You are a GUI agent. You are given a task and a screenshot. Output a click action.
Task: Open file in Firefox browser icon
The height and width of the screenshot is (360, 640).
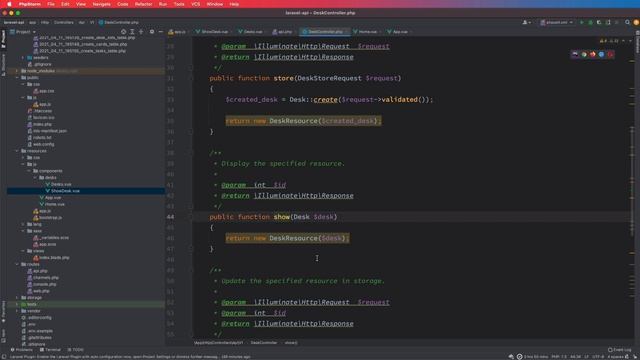593,54
